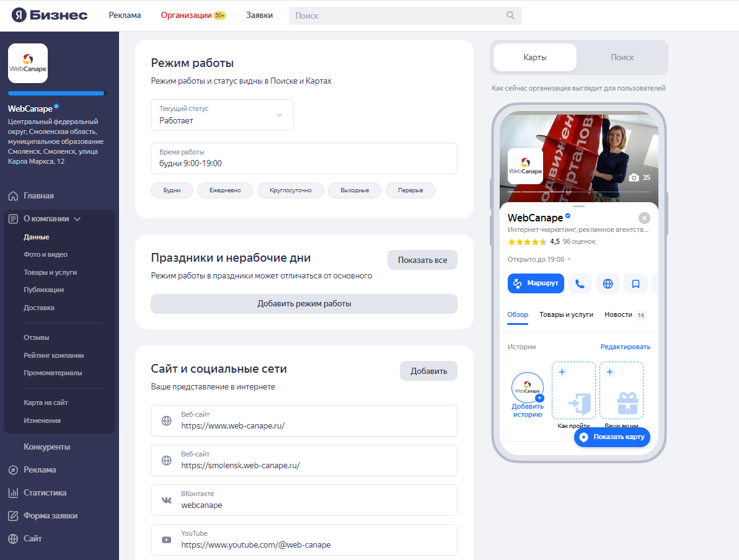The height and width of the screenshot is (560, 739).
Task: Click the О компании document icon
Action: click(13, 219)
